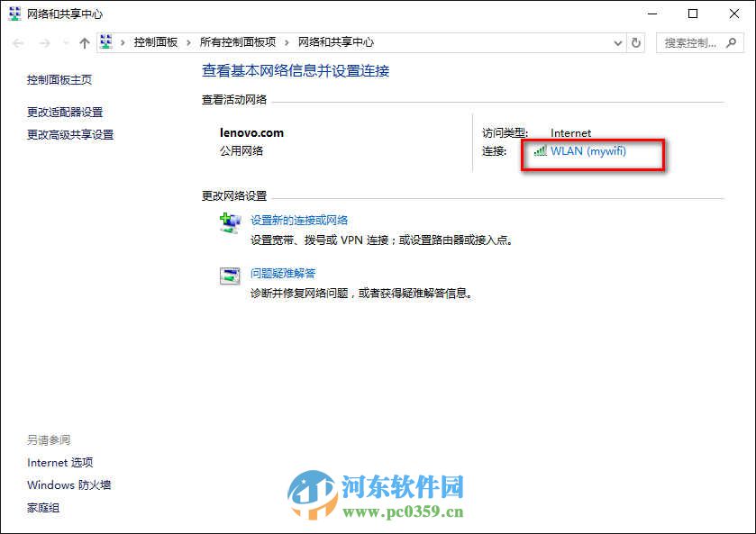
Task: Click the set up new connection icon
Action: click(x=231, y=222)
